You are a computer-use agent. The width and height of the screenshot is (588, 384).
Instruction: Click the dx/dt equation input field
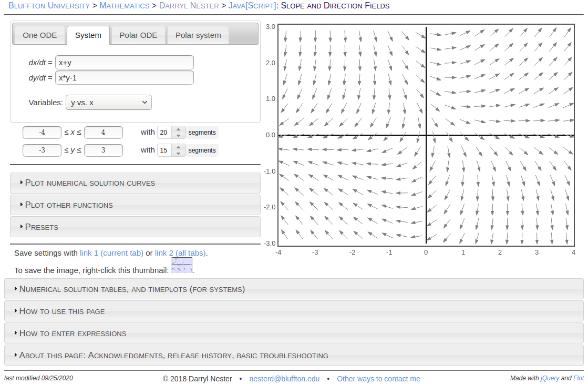coord(124,62)
